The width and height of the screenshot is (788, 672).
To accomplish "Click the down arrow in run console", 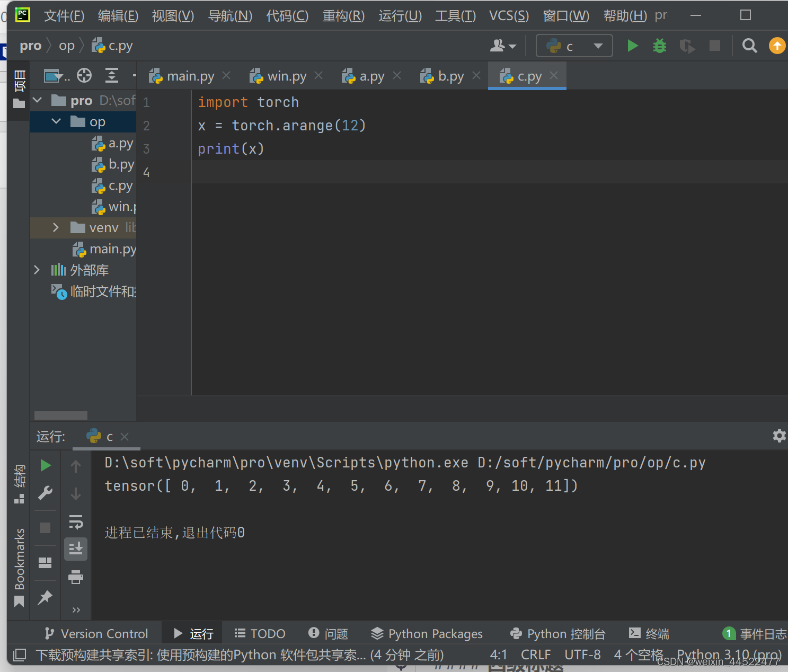I will point(76,493).
